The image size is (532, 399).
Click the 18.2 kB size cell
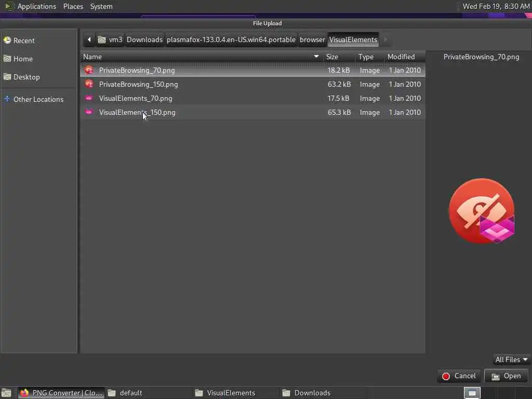click(339, 70)
